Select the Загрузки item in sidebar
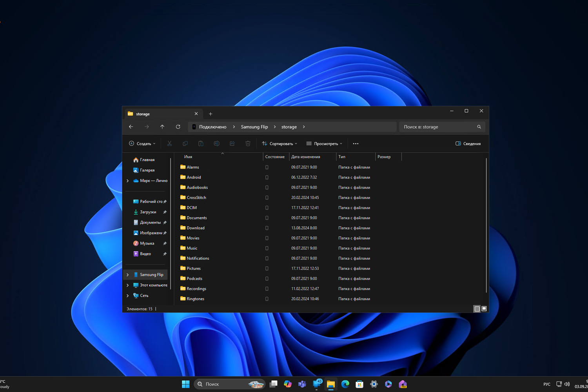The image size is (588, 392). pos(148,212)
